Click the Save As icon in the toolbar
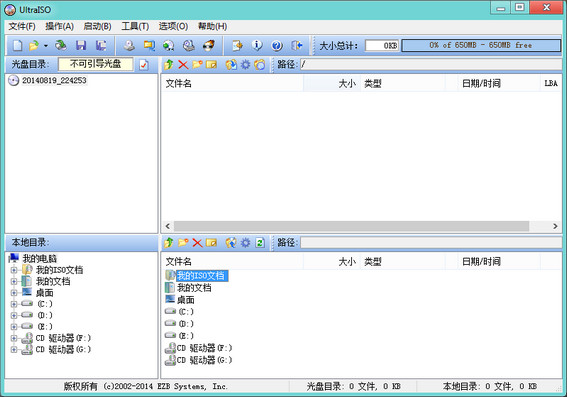Image resolution: width=567 pixels, height=397 pixels. 101,46
